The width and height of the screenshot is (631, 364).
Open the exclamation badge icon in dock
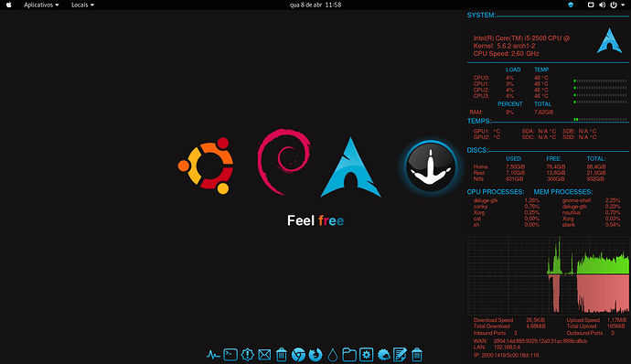(x=247, y=355)
